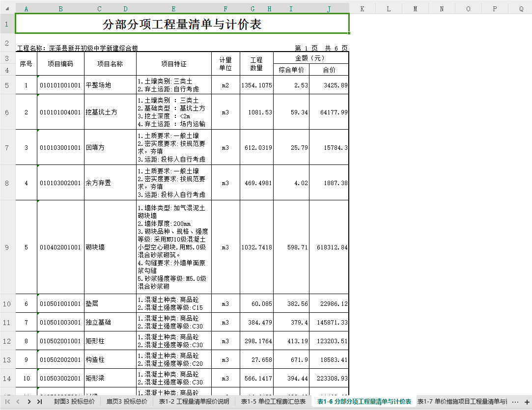Select column J header

click(329, 9)
